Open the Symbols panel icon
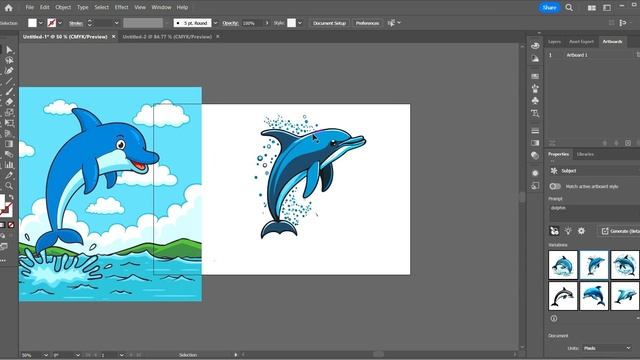The height and width of the screenshot is (360, 640). pyautogui.click(x=535, y=100)
